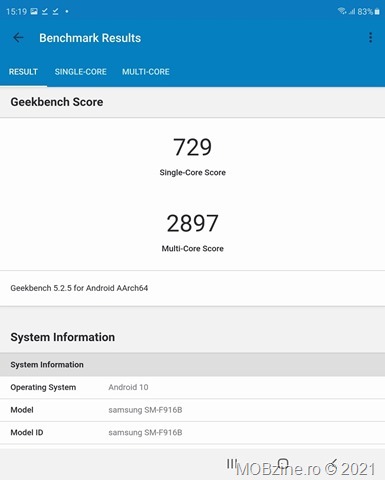Viewport: 385px width, 480px height.
Task: Tap the Model ID row label
Action: [27, 432]
